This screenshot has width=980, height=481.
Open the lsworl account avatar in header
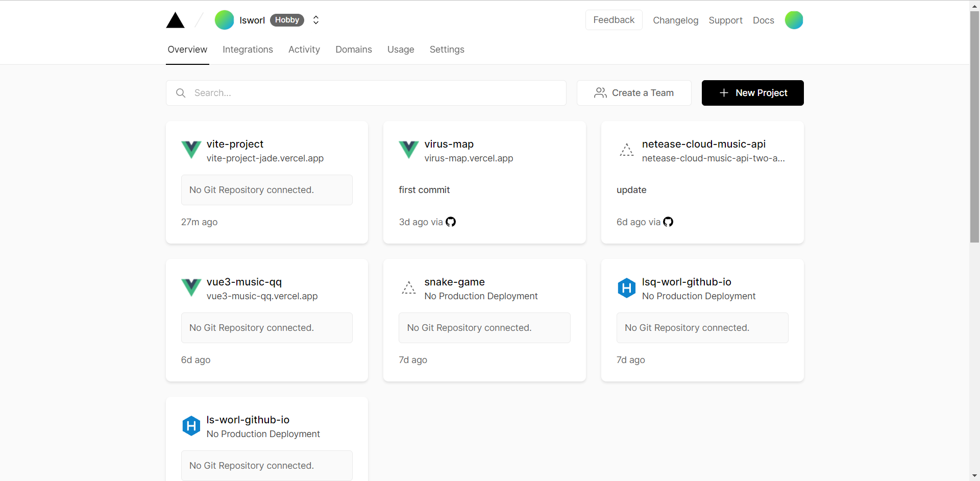click(224, 20)
